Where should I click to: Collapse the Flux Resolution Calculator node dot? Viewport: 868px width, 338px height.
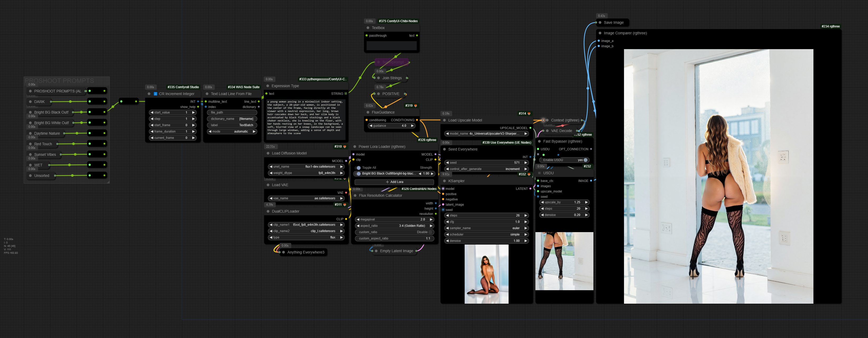coord(355,196)
